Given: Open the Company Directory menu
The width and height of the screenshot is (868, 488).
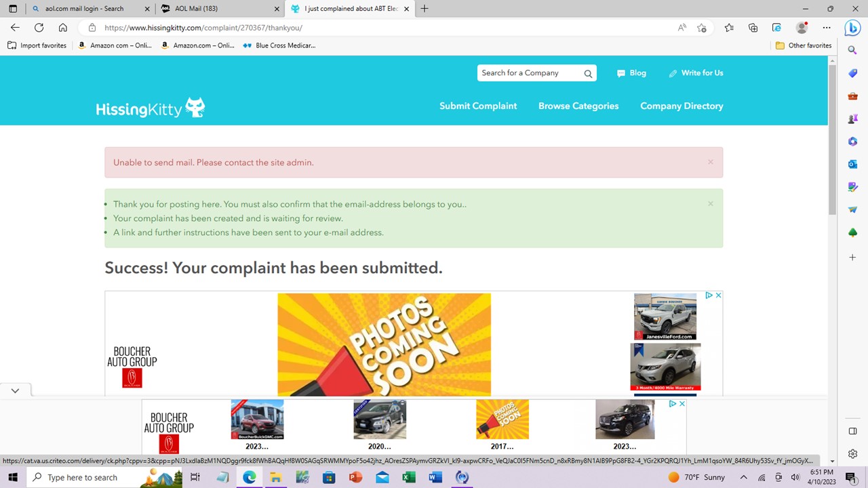Looking at the screenshot, I should [682, 106].
